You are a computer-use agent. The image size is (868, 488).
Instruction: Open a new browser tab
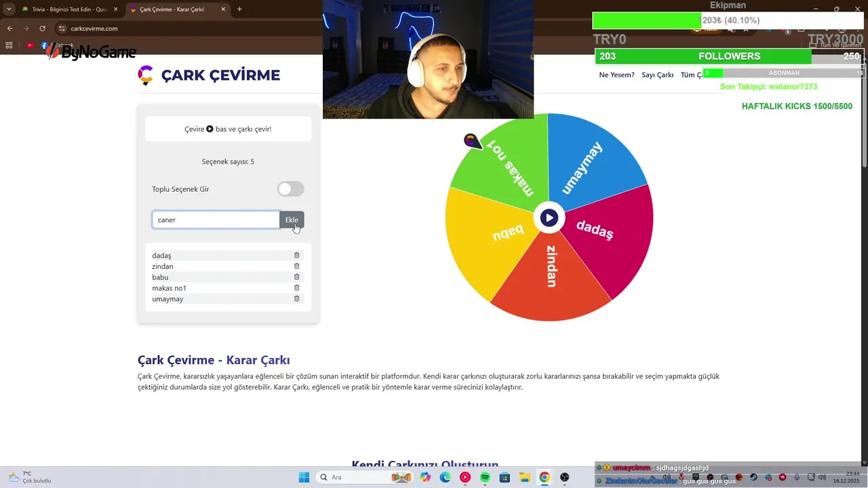239,9
